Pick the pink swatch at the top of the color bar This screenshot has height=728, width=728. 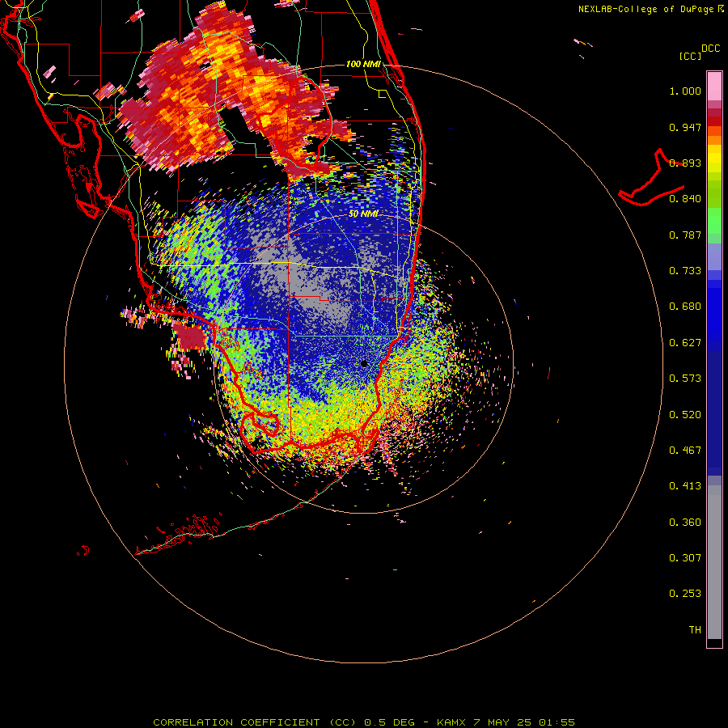(x=714, y=87)
